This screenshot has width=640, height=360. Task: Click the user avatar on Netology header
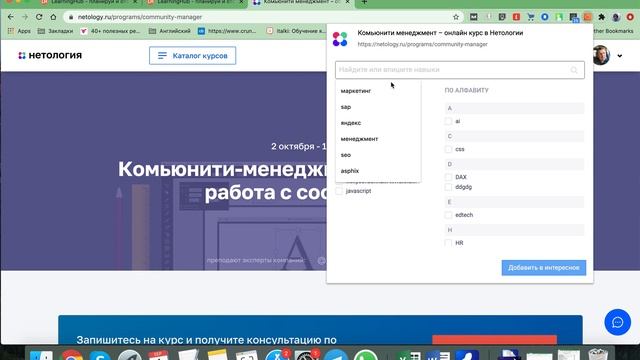(x=601, y=55)
